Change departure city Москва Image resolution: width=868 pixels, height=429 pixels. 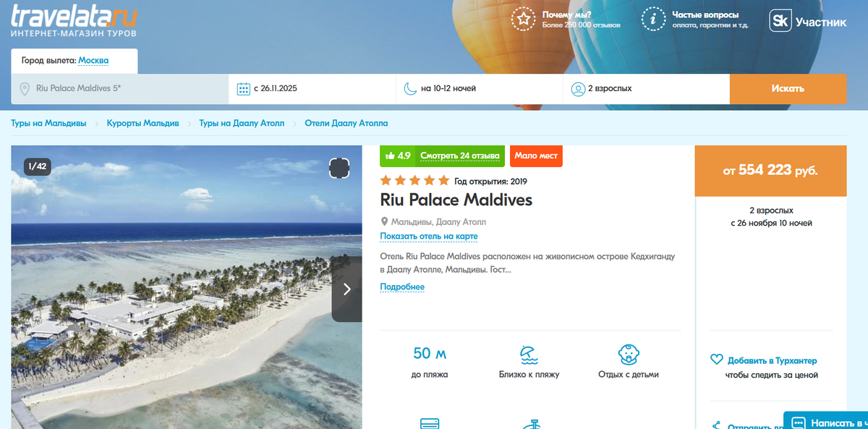pos(93,61)
